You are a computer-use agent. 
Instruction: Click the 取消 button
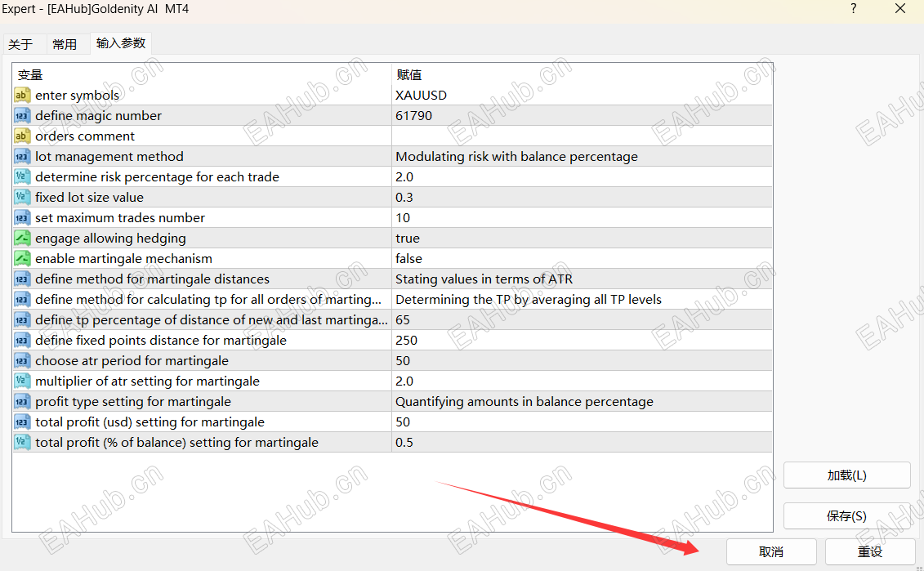[x=771, y=551]
